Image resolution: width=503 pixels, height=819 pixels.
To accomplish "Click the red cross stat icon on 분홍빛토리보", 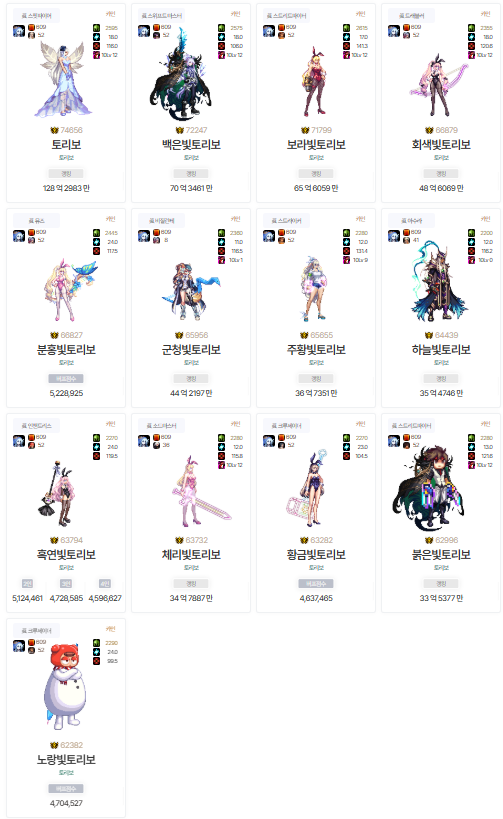I will (97, 251).
